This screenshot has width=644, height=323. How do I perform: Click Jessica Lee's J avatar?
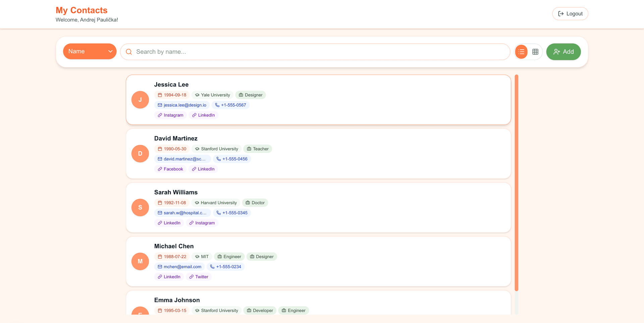coord(140,100)
